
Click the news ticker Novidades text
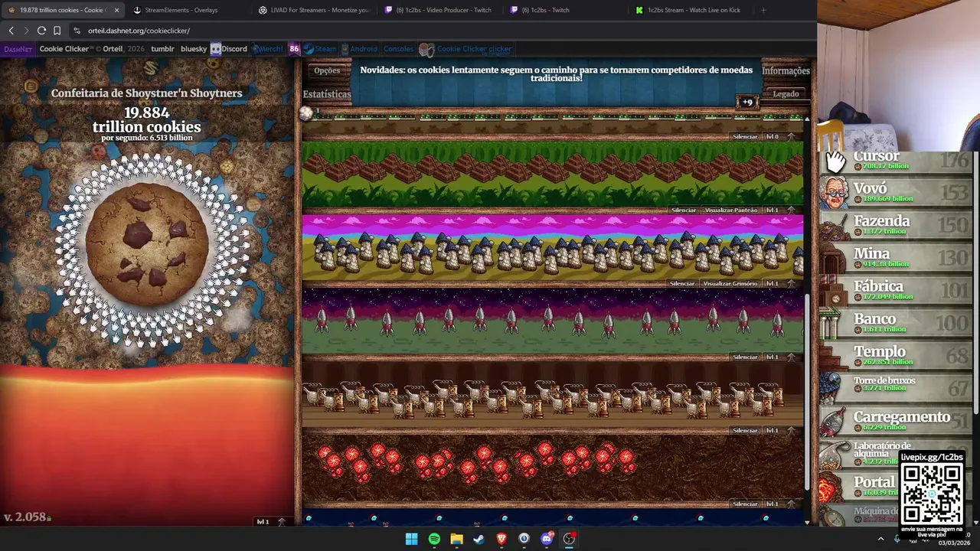coord(556,73)
